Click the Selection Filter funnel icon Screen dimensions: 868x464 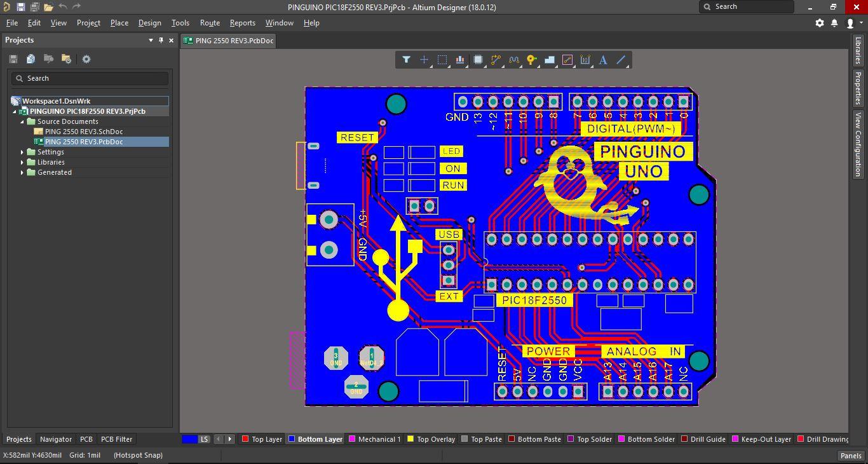406,60
